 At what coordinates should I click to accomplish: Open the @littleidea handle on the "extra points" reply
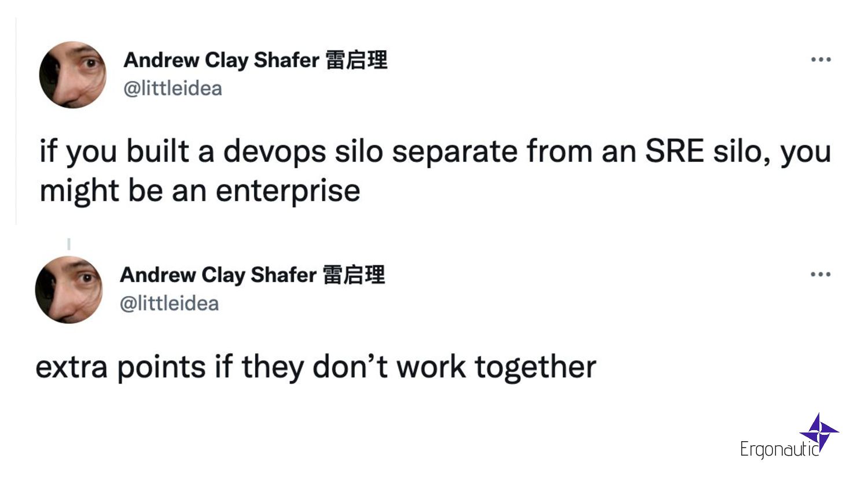tap(169, 304)
